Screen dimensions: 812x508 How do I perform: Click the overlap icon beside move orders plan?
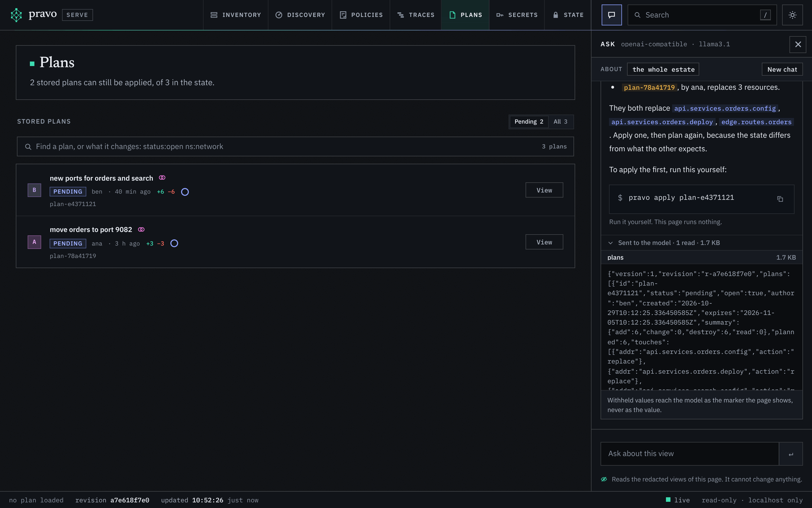pyautogui.click(x=141, y=229)
